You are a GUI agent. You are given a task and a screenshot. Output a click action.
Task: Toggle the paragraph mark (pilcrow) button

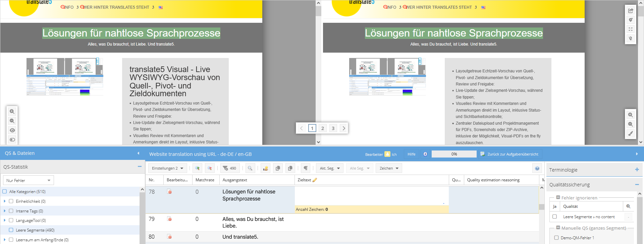(x=306, y=168)
